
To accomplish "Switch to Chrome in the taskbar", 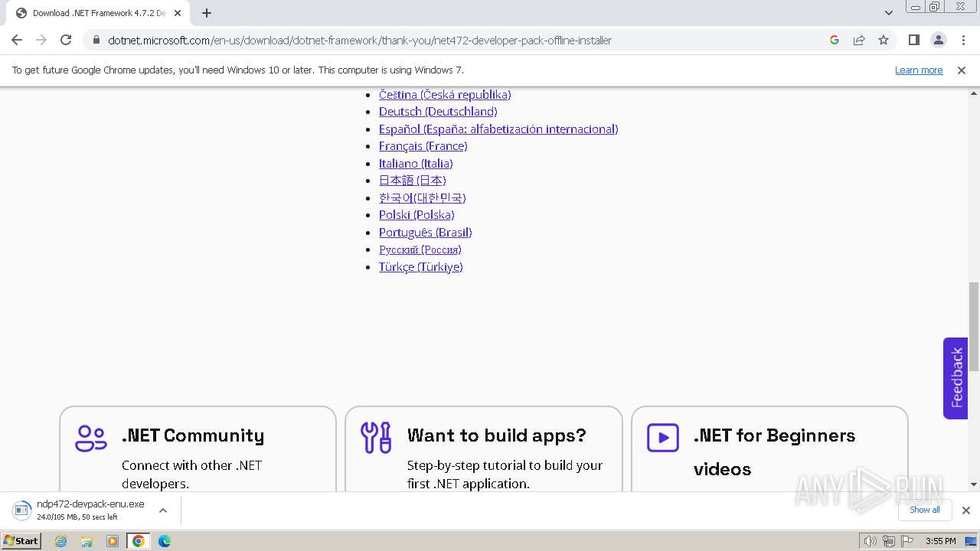I will click(x=139, y=541).
